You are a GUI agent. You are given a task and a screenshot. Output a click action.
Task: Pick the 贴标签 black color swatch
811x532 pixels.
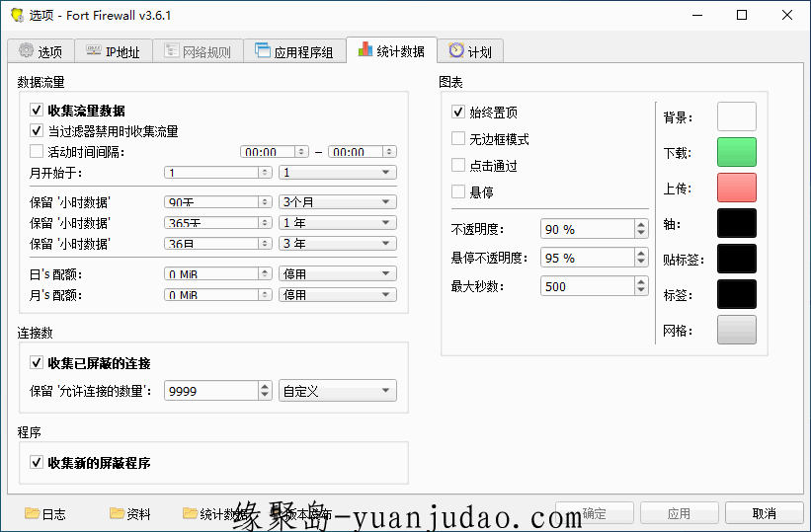(x=737, y=259)
